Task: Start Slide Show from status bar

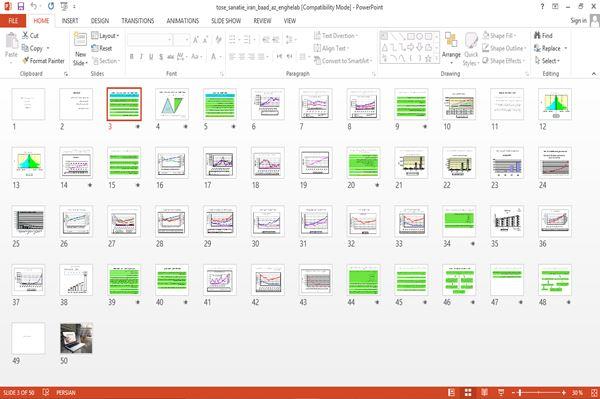Action: (501, 392)
